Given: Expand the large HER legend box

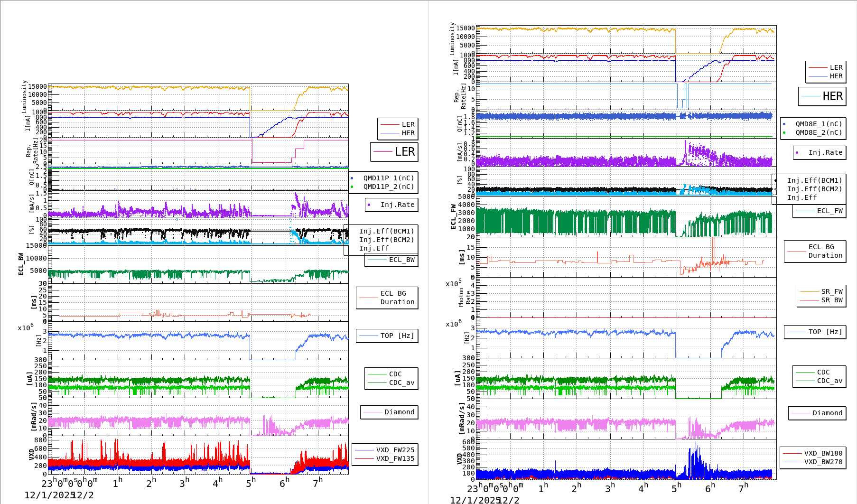Looking at the screenshot, I should [823, 96].
